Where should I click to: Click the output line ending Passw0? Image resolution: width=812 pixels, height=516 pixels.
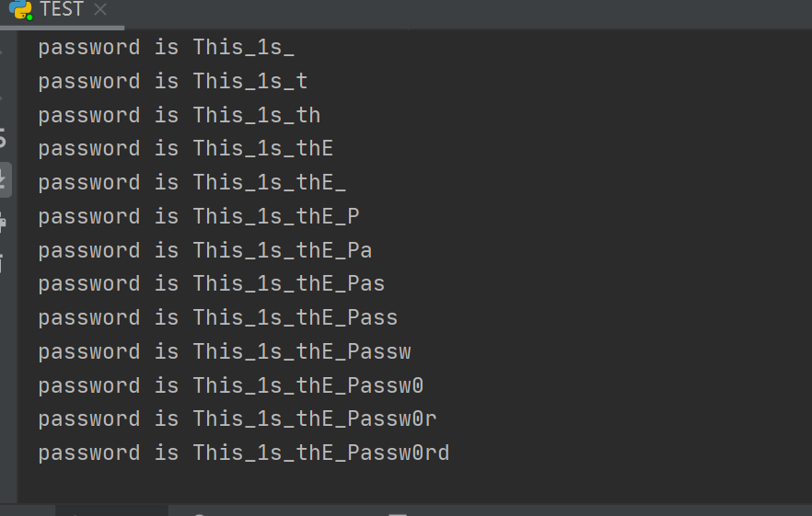(230, 385)
